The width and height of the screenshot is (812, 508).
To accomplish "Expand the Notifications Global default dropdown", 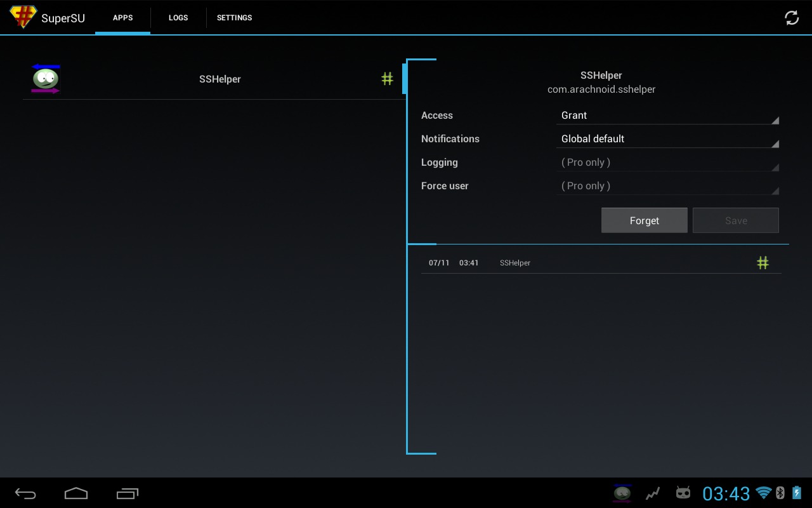I will pyautogui.click(x=667, y=139).
